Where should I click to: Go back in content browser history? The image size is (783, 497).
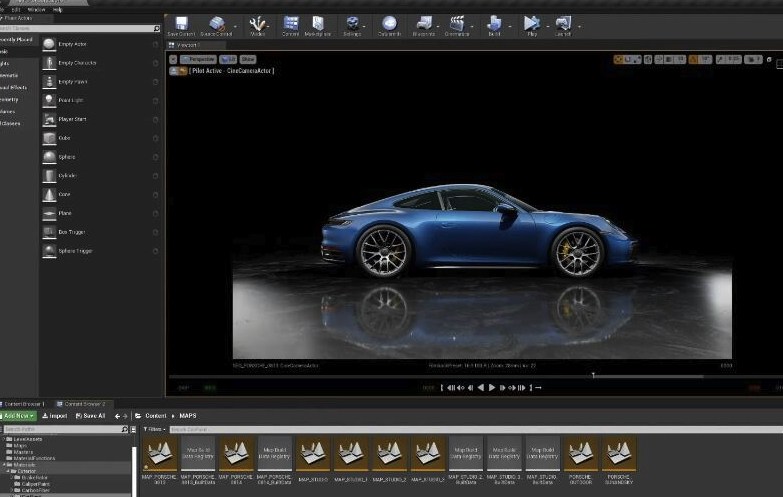(x=117, y=416)
